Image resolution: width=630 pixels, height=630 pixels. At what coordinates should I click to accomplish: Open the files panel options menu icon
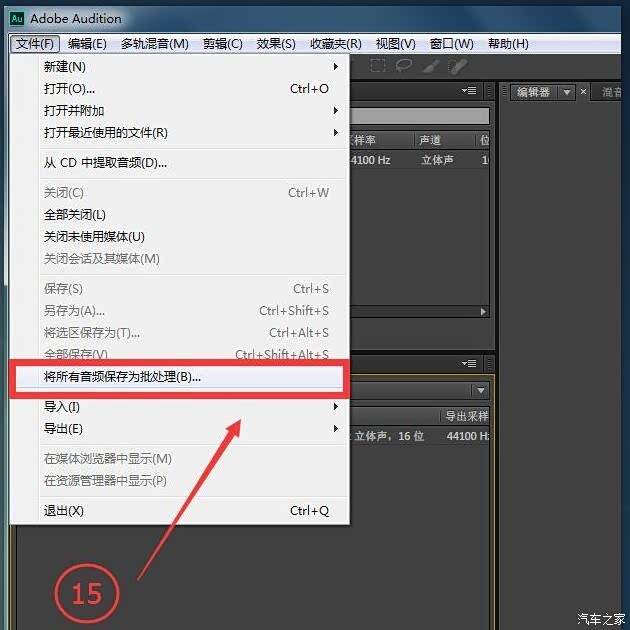[x=469, y=91]
